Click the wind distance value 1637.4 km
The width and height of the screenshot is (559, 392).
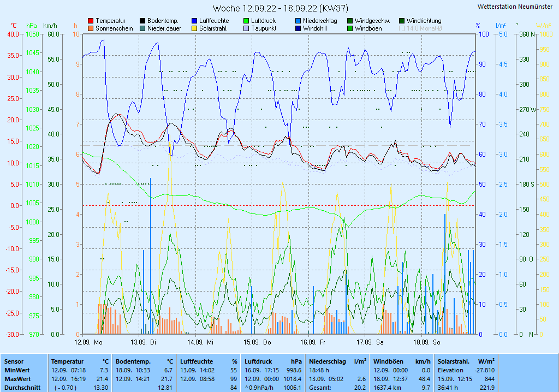386,388
